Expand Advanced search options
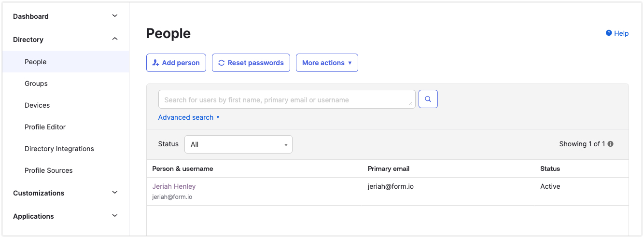The width and height of the screenshot is (644, 238). pyautogui.click(x=189, y=117)
